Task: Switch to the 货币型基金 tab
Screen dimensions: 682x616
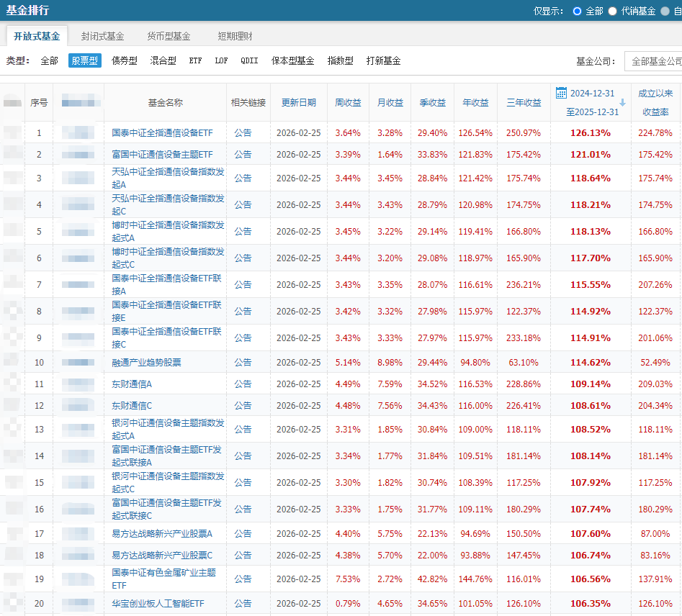Action: [x=169, y=36]
